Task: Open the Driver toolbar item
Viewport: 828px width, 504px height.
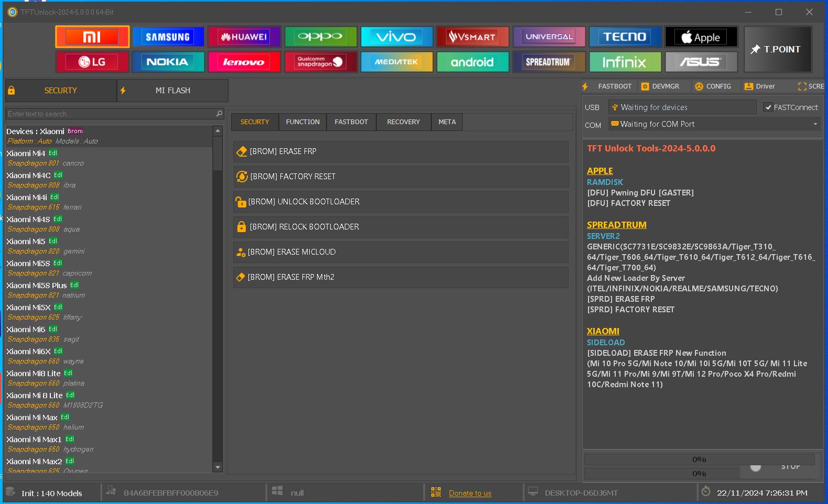Action: coord(760,86)
